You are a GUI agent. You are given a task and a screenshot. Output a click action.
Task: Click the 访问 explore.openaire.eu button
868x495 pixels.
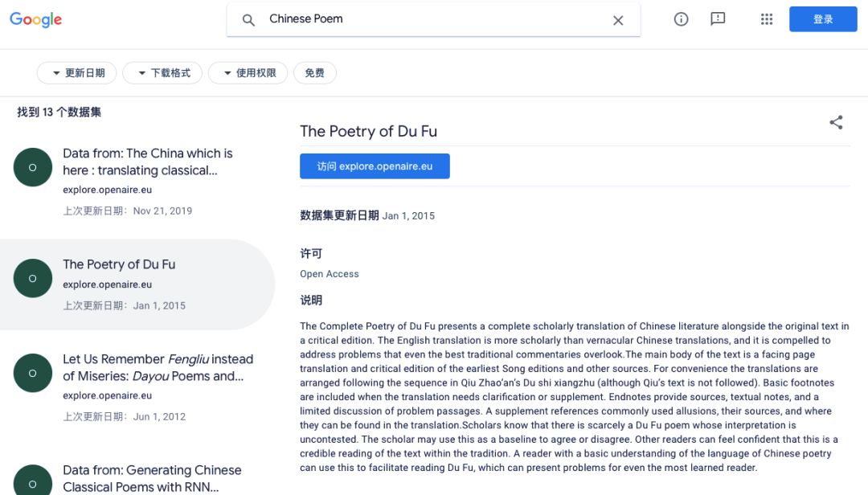(x=375, y=166)
